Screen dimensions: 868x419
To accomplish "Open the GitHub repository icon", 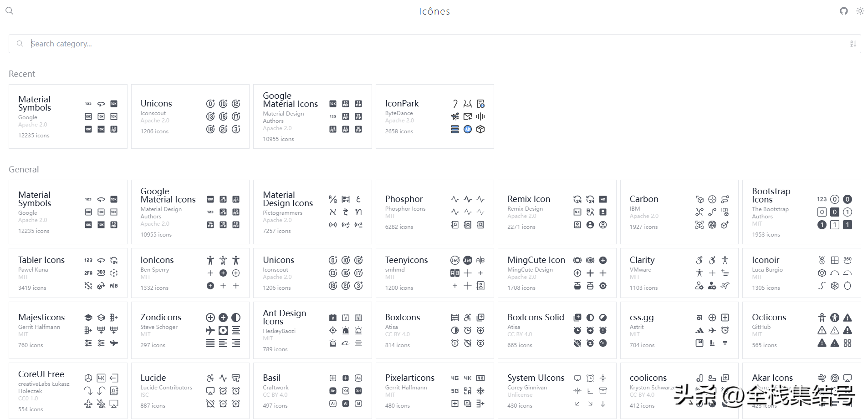I will point(844,11).
